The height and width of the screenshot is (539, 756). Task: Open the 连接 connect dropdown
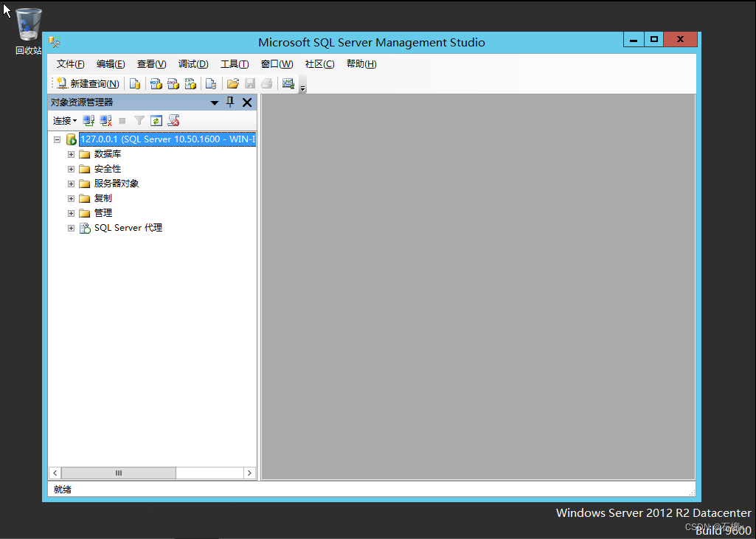(x=65, y=120)
